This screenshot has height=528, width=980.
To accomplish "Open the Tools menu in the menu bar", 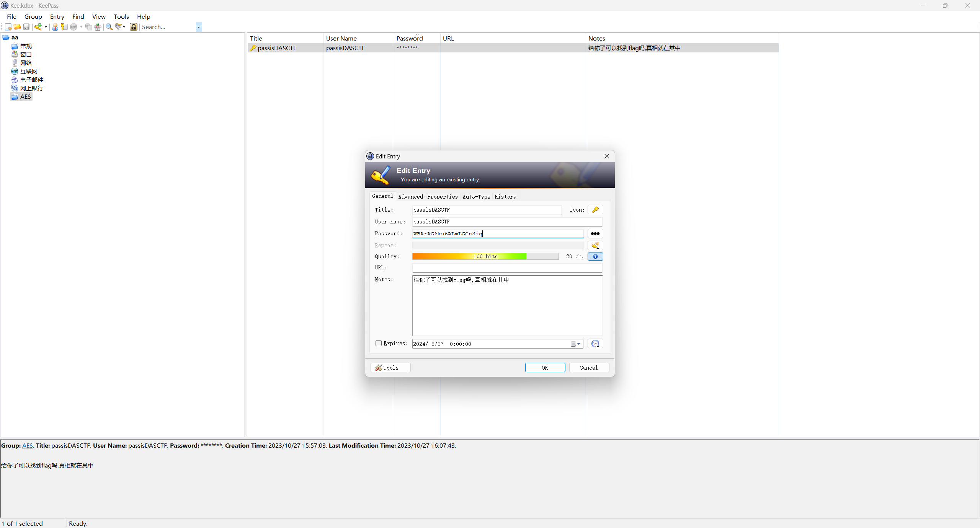I will coord(121,16).
